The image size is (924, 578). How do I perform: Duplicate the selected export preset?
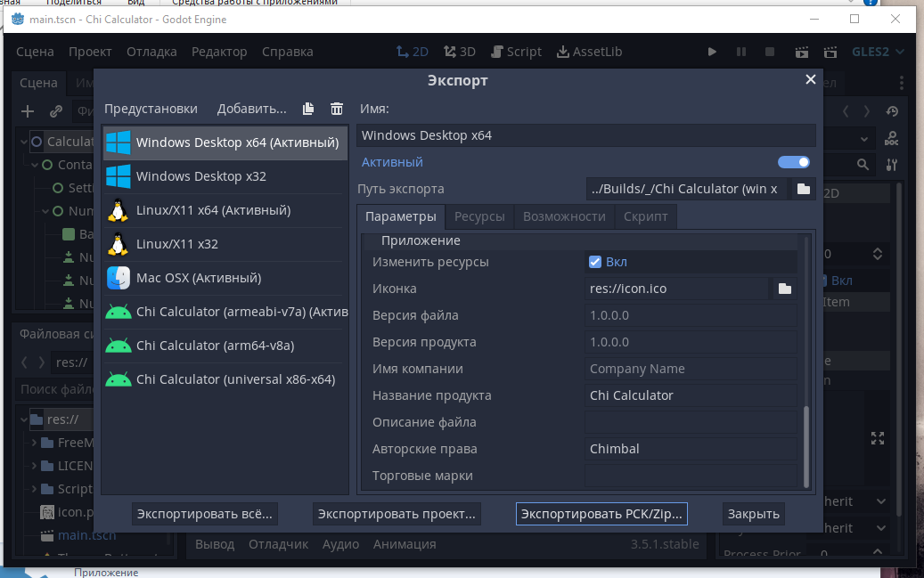[308, 109]
